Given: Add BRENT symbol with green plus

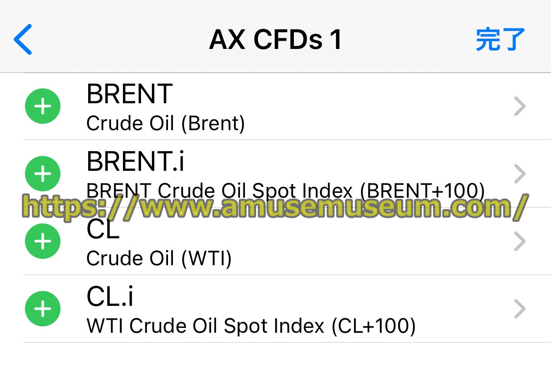Looking at the screenshot, I should pyautogui.click(x=43, y=106).
